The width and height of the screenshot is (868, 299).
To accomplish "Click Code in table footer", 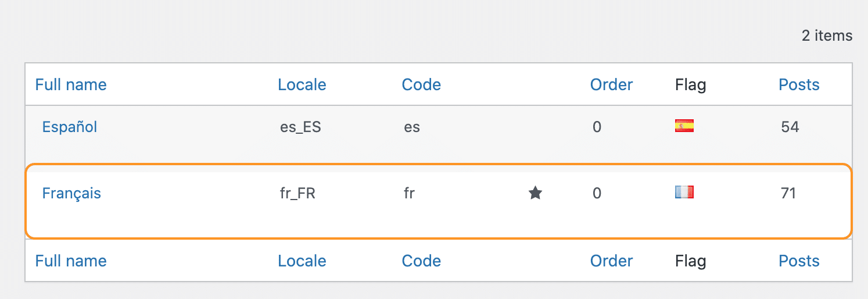I will coord(421,261).
